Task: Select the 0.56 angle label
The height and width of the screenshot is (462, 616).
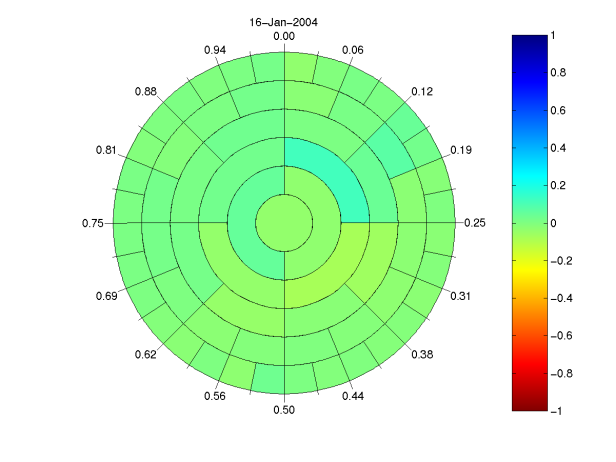Action: coord(215,396)
